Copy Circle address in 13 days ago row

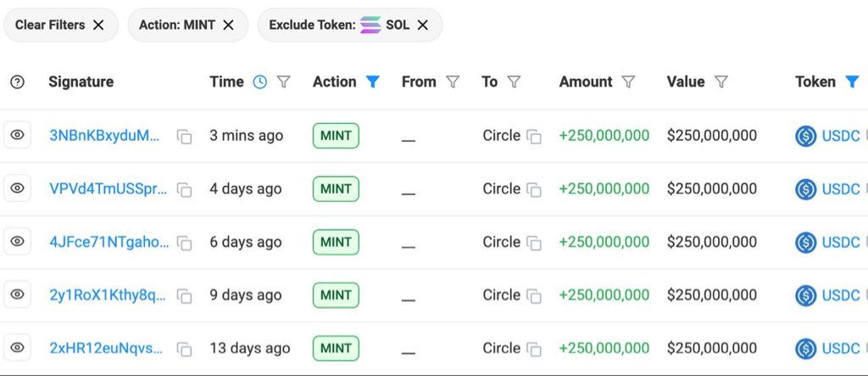click(x=534, y=350)
